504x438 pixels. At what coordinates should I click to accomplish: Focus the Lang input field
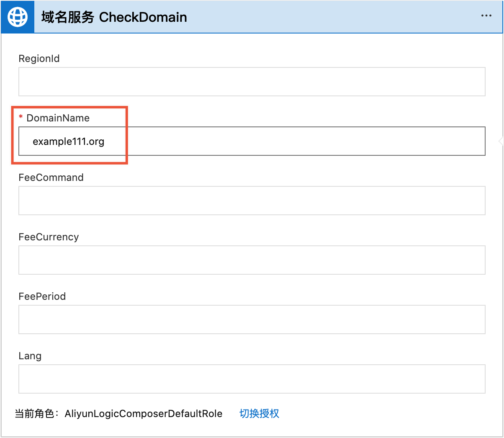pyautogui.click(x=252, y=379)
